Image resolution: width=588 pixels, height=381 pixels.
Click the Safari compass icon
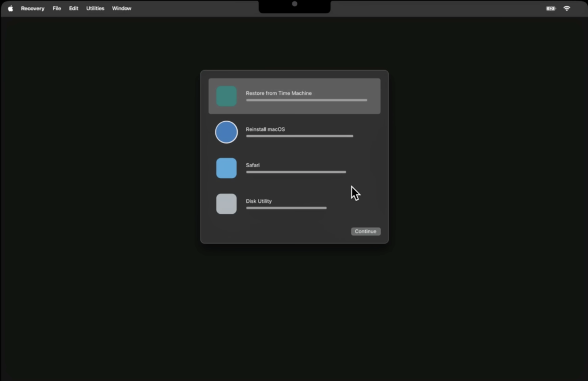click(x=226, y=168)
